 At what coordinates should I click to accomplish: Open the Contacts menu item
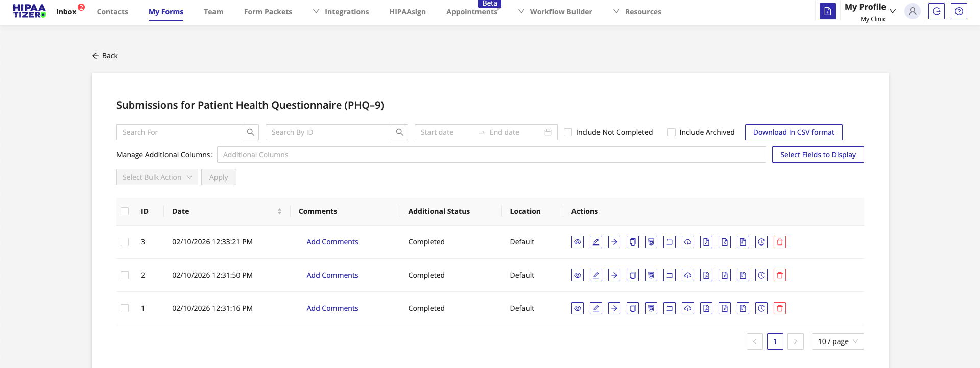point(112,12)
